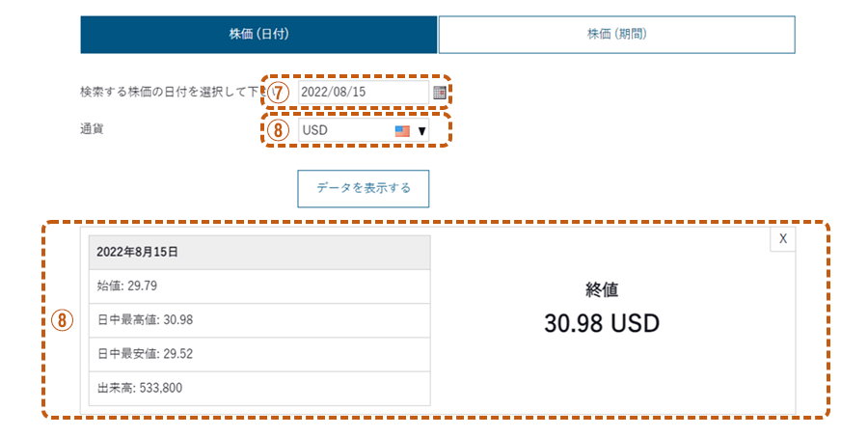Click the 30.98 USD closing price value

pyautogui.click(x=602, y=323)
